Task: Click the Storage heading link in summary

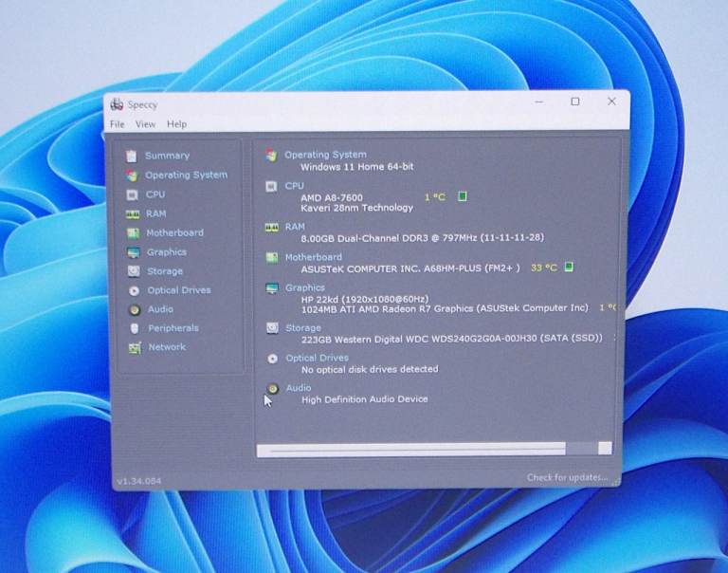Action: point(303,328)
